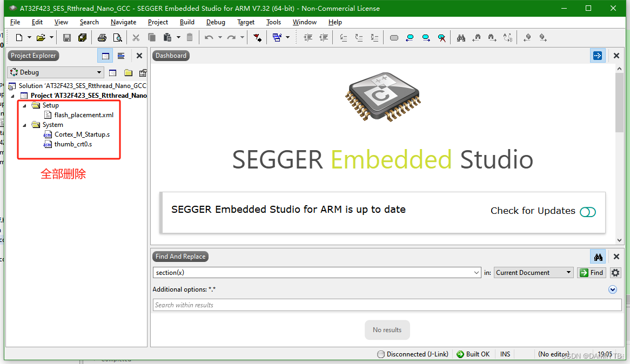Open the File menu
Viewport: 630px width, 364px height.
coord(15,22)
